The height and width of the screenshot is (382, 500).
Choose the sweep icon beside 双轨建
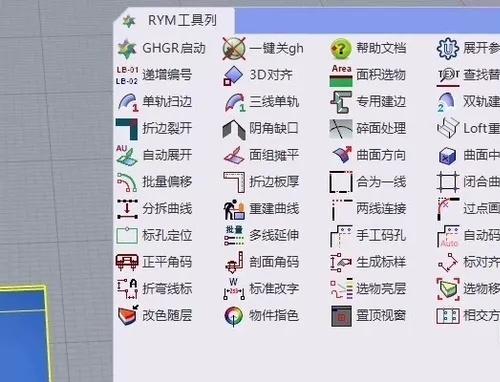447,102
